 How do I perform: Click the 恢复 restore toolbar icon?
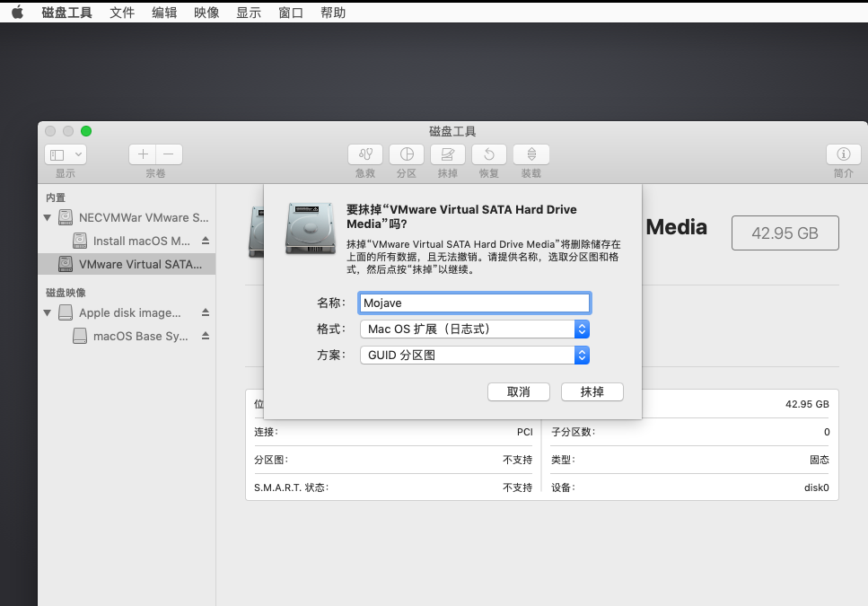pos(489,154)
